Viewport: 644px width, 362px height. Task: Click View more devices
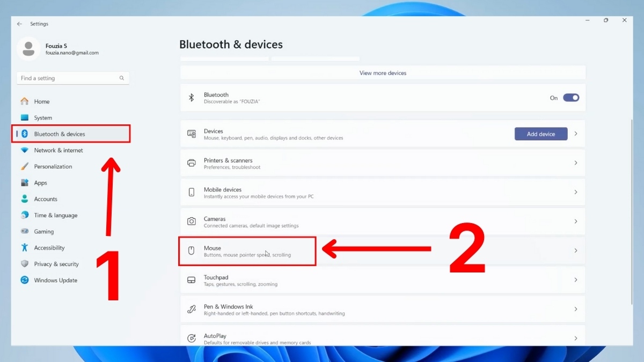383,73
